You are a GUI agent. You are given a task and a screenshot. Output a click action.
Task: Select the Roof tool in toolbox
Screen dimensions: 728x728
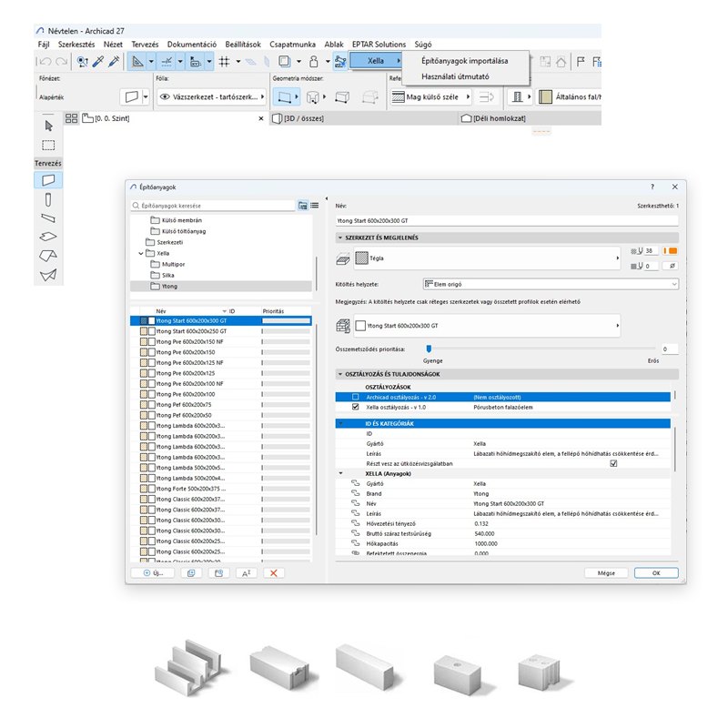coord(48,256)
